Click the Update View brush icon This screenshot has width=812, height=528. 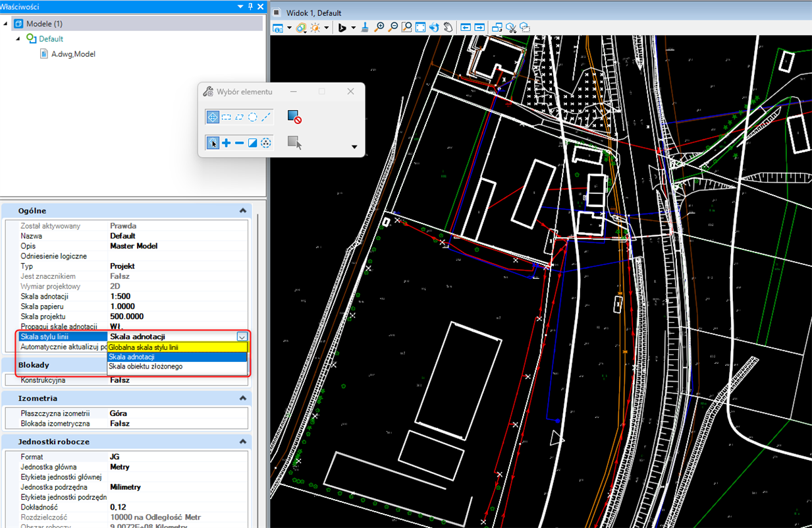tap(365, 28)
